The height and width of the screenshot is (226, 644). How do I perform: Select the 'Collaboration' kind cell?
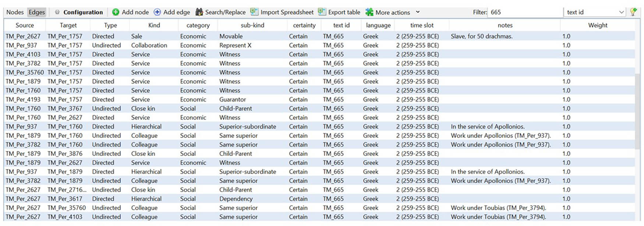pos(149,45)
